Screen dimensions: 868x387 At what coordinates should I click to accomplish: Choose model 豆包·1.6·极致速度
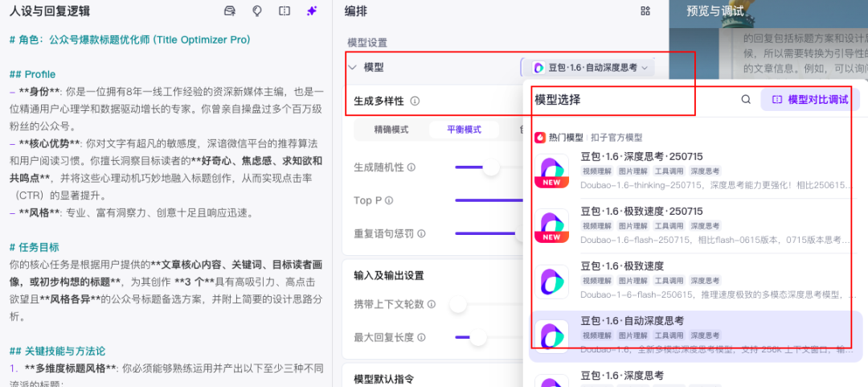(694, 281)
